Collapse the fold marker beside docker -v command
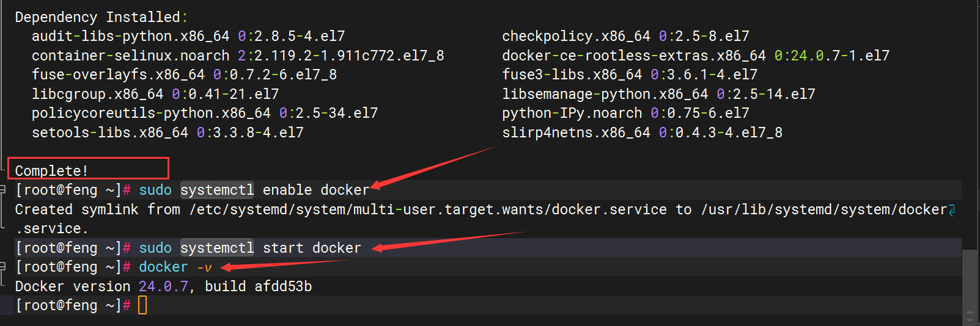 tap(3, 266)
